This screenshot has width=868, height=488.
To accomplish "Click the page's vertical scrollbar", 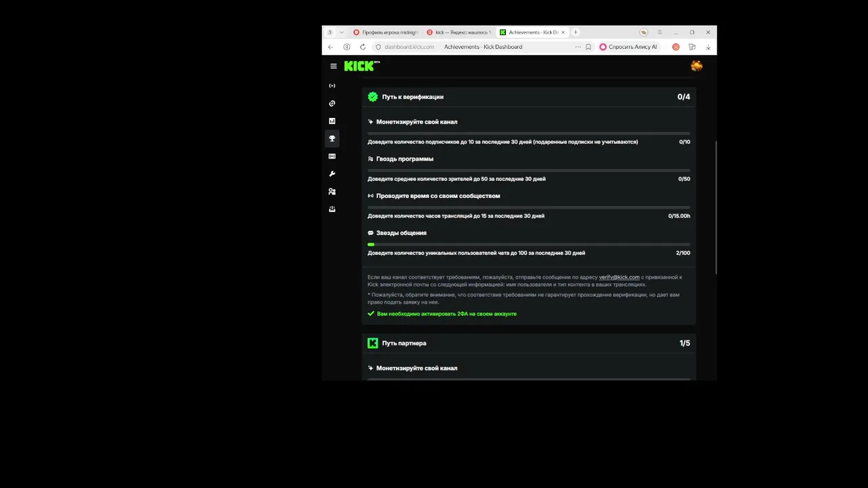I will point(715,207).
